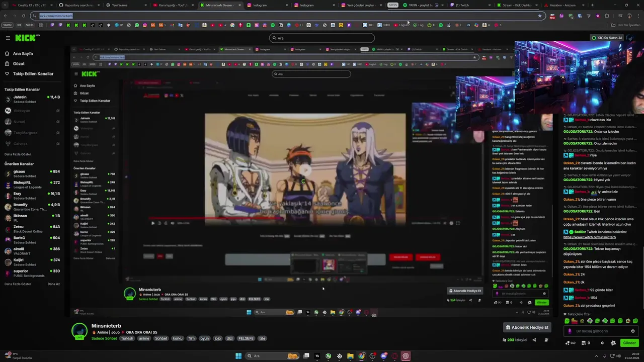This screenshot has height=362, width=644.
Task: Select the Turkish language tag
Action: 127,338
